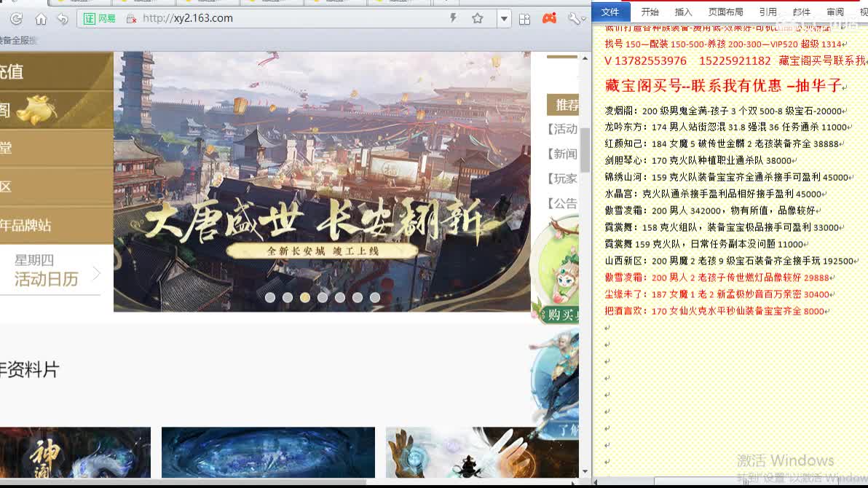
Task: Click the heading 藏宝阁买号--联系我有优惠
Action: pos(693,85)
